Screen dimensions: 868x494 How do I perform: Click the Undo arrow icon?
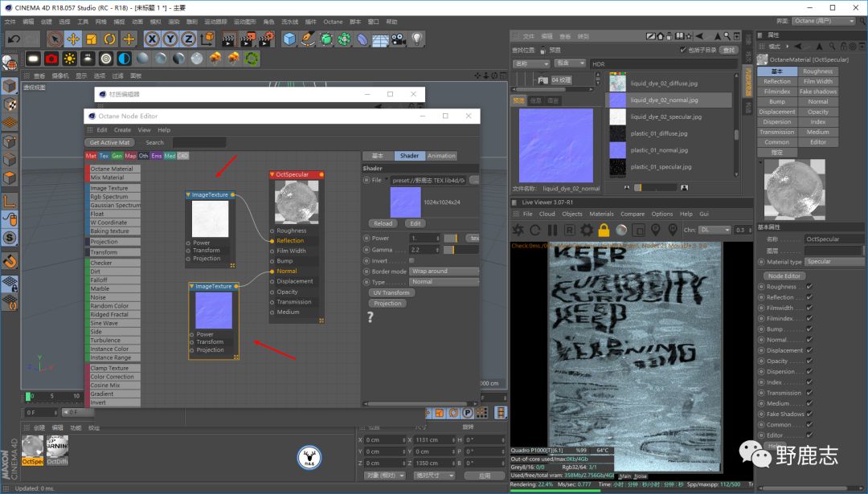[14, 39]
